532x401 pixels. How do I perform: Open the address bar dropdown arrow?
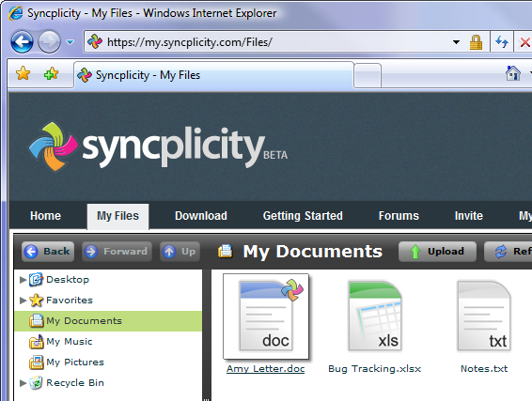pyautogui.click(x=457, y=42)
